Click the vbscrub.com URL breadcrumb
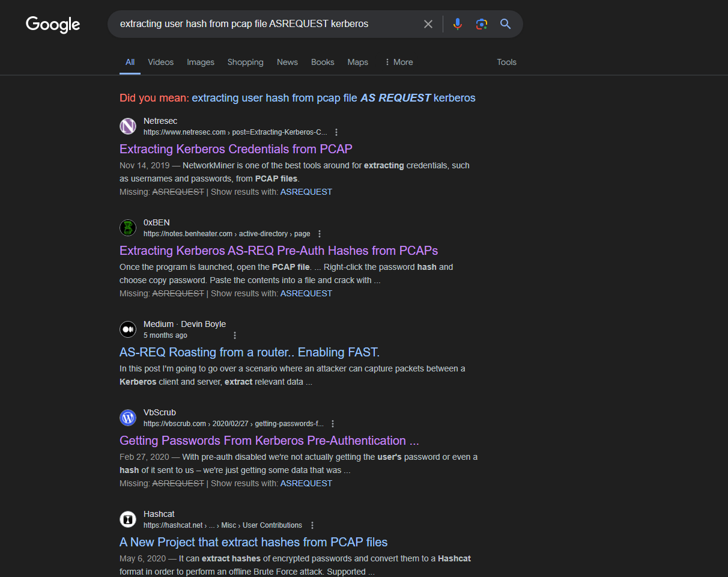Image resolution: width=728 pixels, height=577 pixels. (x=234, y=424)
